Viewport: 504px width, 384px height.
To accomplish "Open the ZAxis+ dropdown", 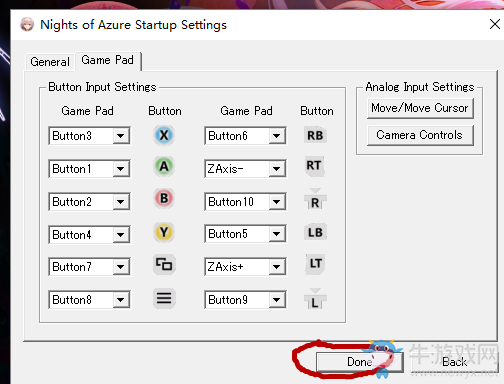I will click(276, 267).
